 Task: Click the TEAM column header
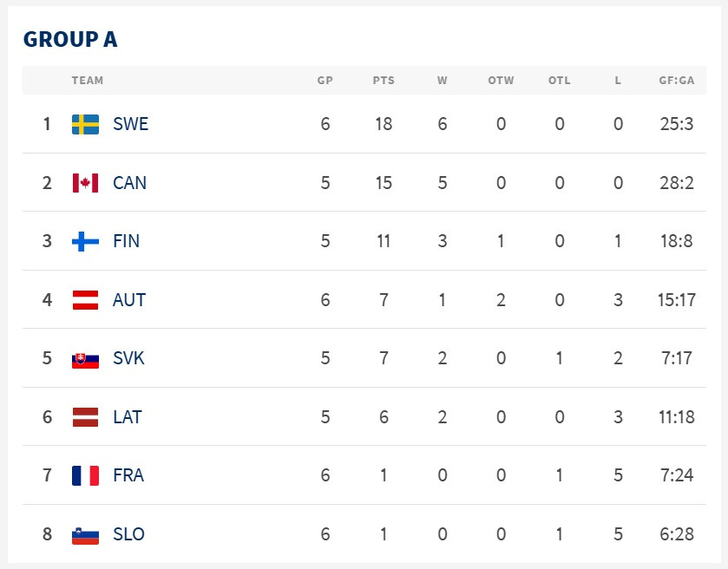(x=88, y=81)
